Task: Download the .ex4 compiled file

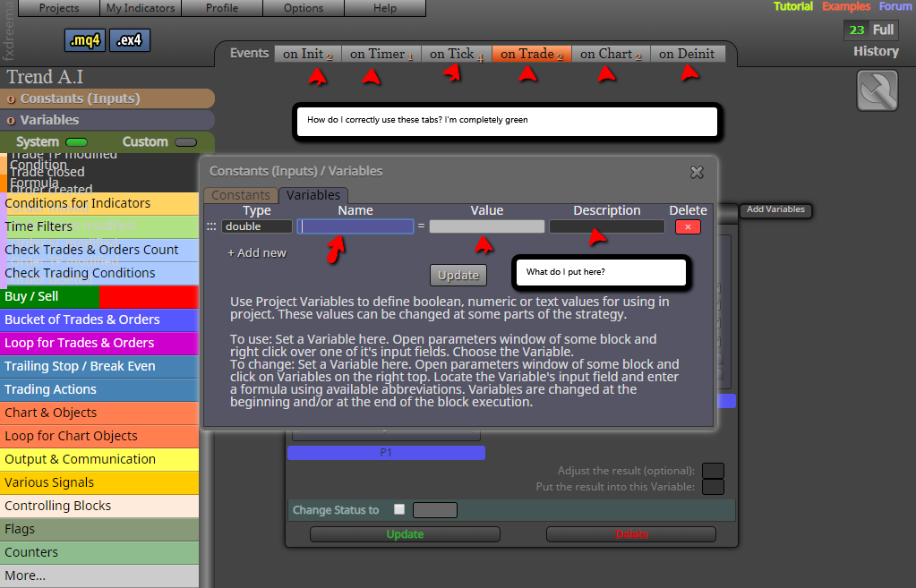Action: (x=130, y=40)
